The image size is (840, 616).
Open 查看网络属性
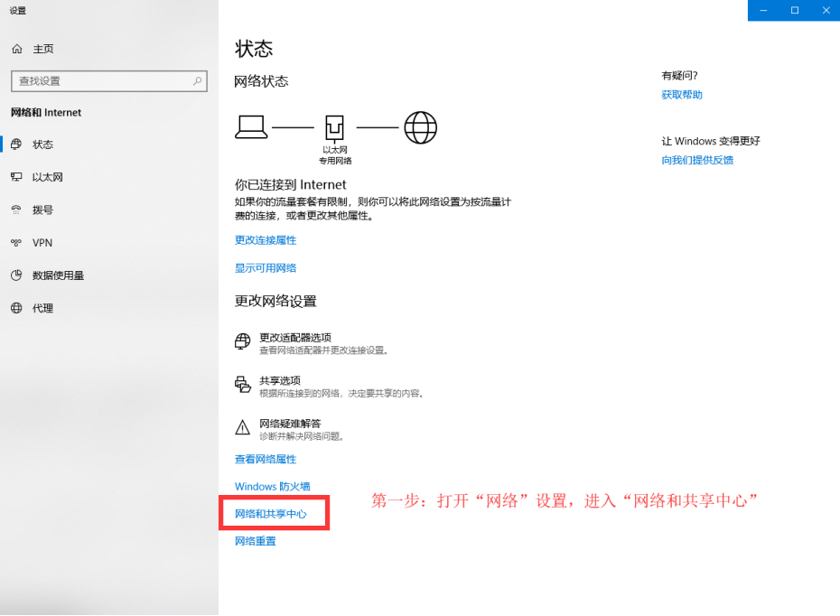pos(264,459)
